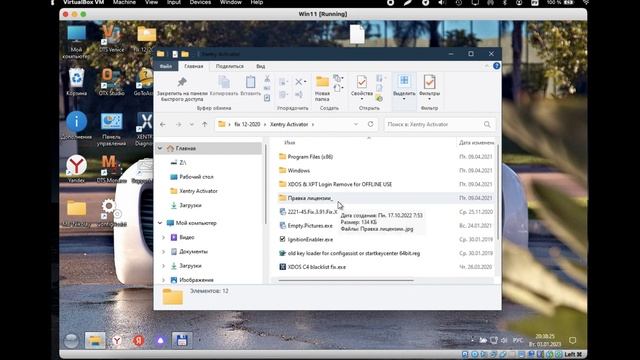This screenshot has height=360, width=640.
Task: Click File Explorer on the taskbar
Action: pyautogui.click(x=95, y=340)
